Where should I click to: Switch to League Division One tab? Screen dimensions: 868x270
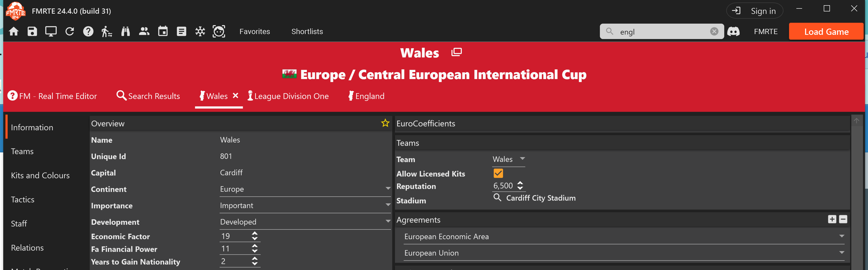point(288,96)
